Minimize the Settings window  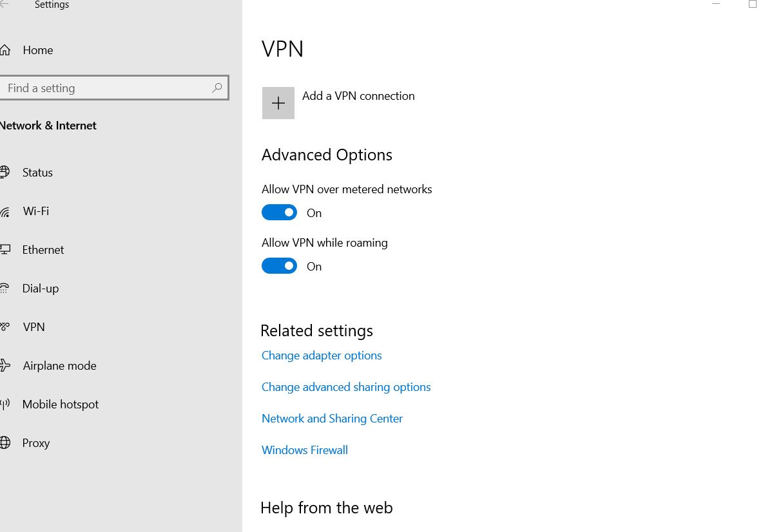pyautogui.click(x=715, y=4)
